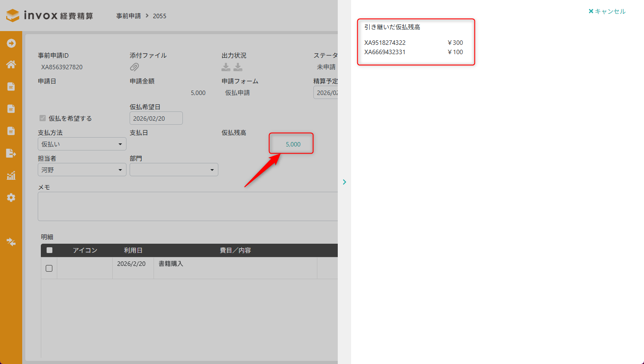The image size is (644, 364).
Task: Click the キャンセル link
Action: point(607,12)
